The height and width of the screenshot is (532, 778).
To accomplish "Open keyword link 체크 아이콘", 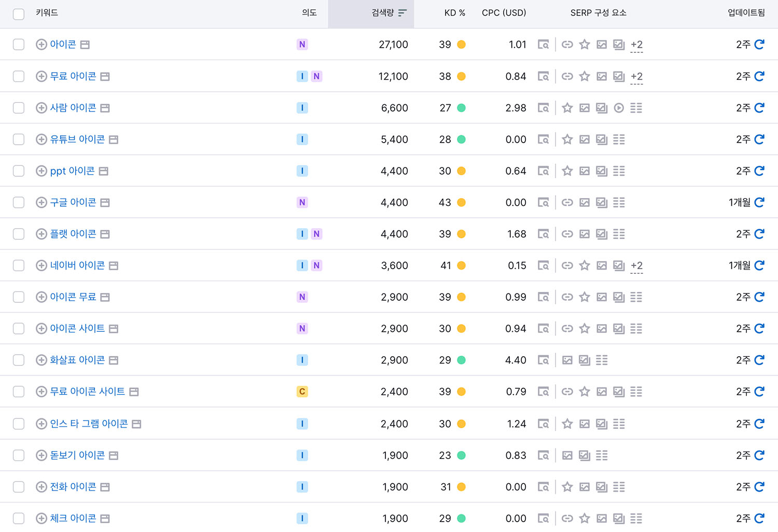I will [73, 518].
